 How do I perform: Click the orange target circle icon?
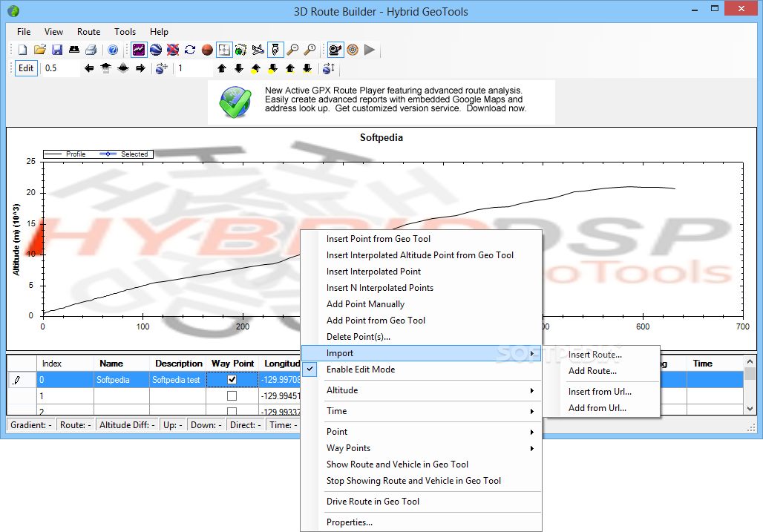353,50
